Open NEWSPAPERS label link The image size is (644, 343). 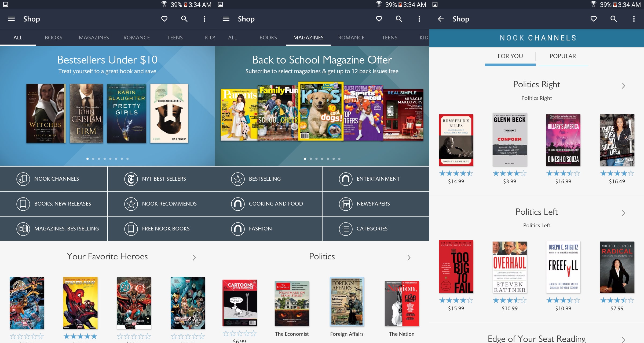[x=373, y=204]
